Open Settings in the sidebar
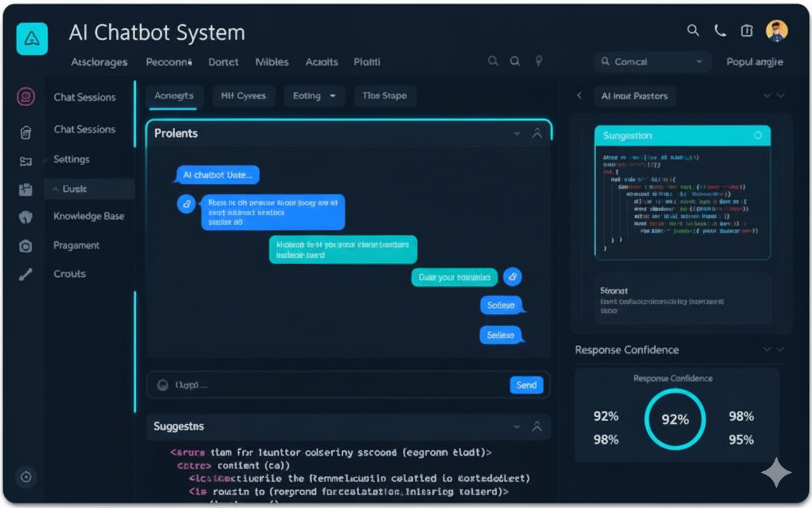Image resolution: width=812 pixels, height=508 pixels. point(71,159)
